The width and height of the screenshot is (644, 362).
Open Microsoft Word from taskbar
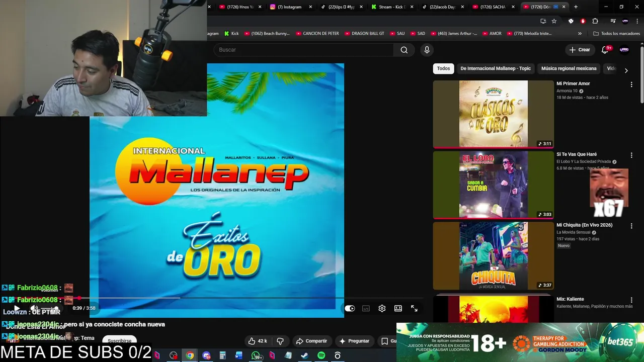239,355
